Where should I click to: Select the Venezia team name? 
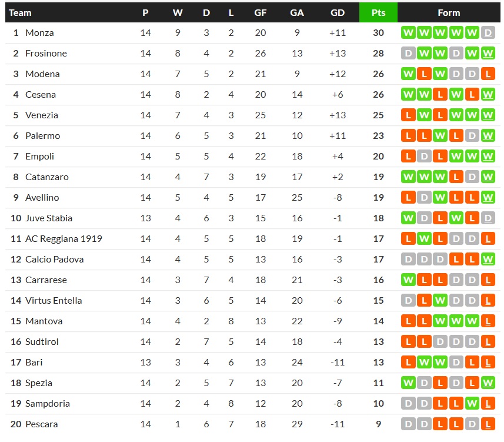pyautogui.click(x=42, y=115)
